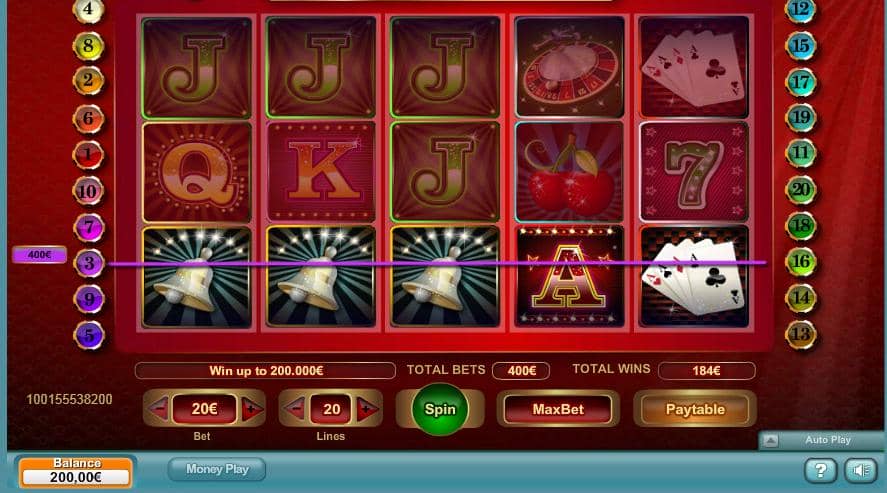Choose payline number 16 on the right
This screenshot has height=493, width=887.
pyautogui.click(x=800, y=262)
